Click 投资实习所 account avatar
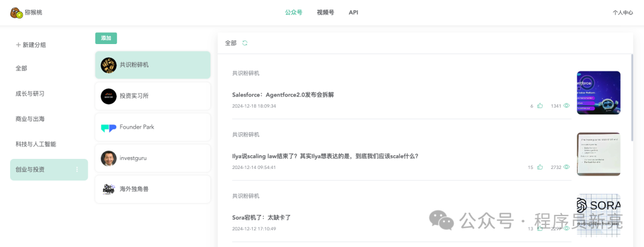 coord(109,96)
